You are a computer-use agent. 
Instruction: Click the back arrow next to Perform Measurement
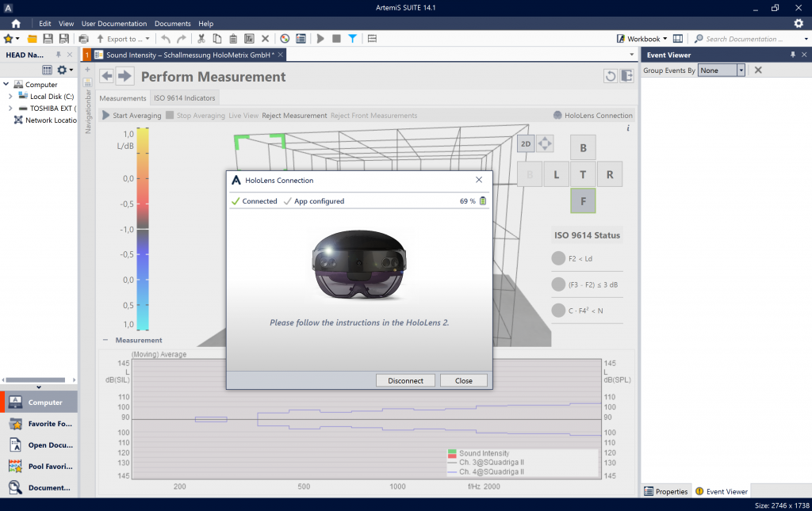point(107,76)
